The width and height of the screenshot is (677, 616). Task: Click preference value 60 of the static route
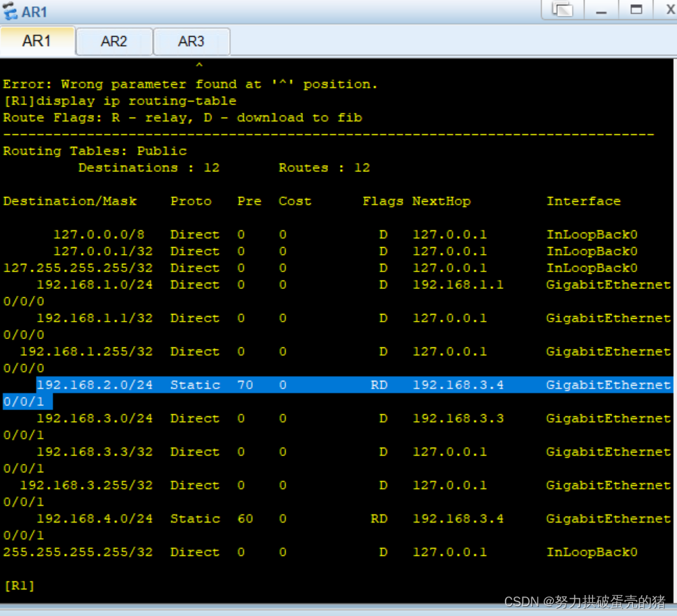coord(245,519)
